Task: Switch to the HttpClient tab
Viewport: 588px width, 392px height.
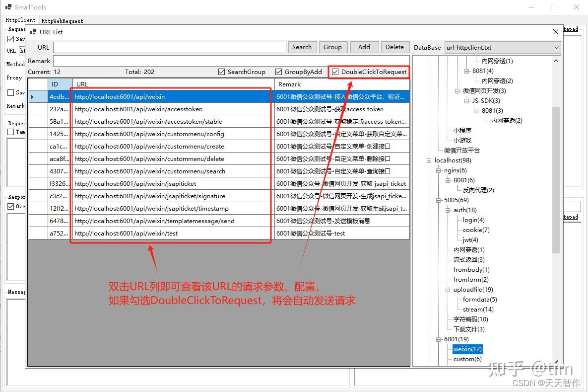Action: tap(21, 20)
